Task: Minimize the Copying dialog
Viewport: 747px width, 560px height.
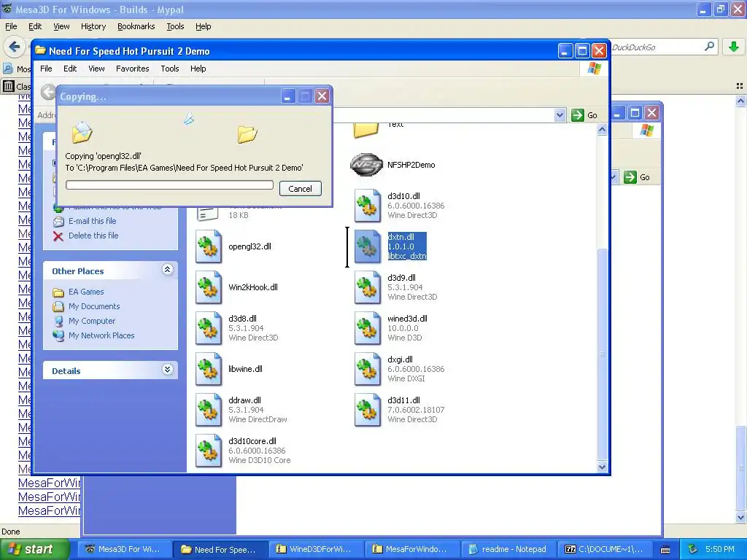Action: click(287, 97)
